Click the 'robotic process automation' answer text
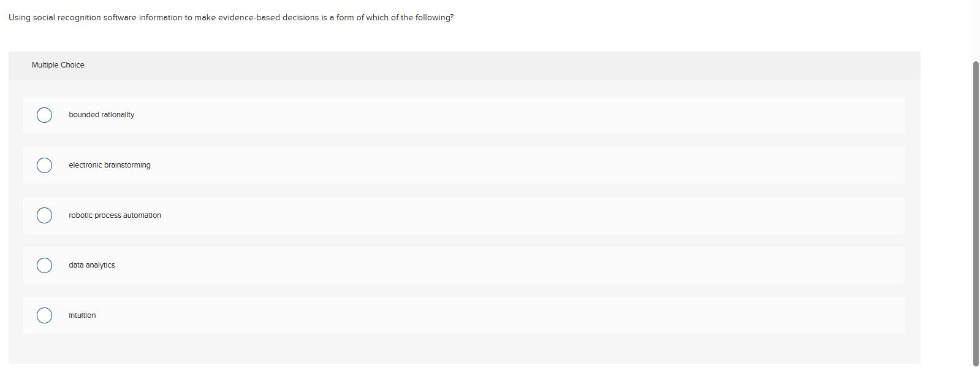The width and height of the screenshot is (980, 367). (x=115, y=215)
